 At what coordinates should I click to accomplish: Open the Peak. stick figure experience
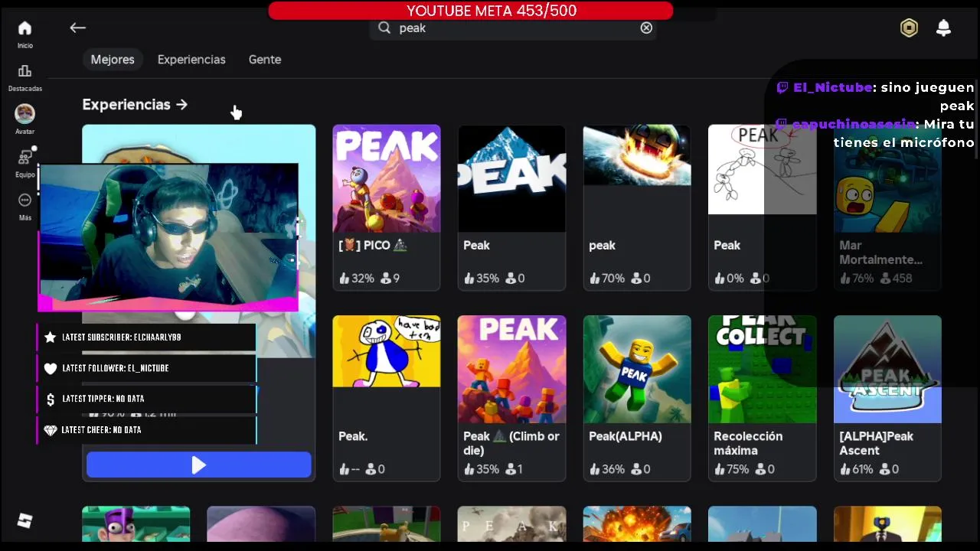pyautogui.click(x=387, y=398)
